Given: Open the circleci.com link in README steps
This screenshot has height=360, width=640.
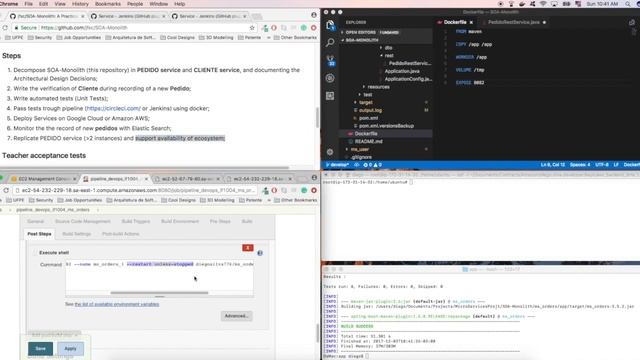Looking at the screenshot, I should tap(113, 109).
